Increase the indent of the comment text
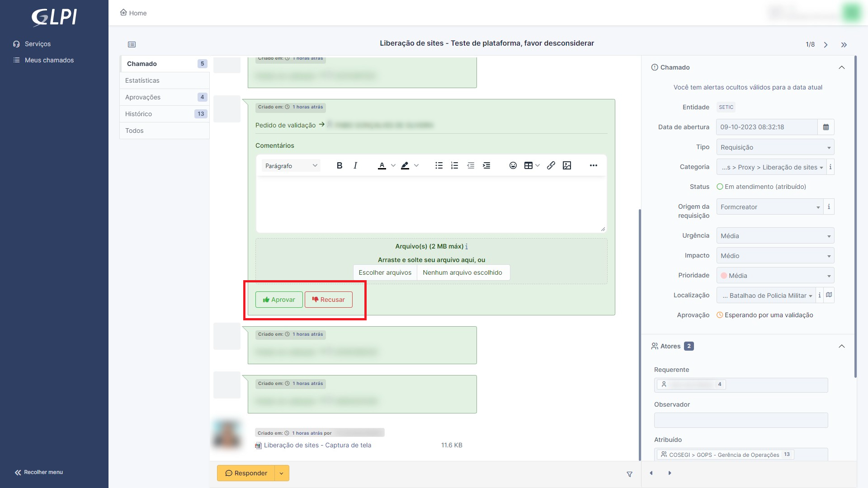The image size is (868, 488). (487, 165)
